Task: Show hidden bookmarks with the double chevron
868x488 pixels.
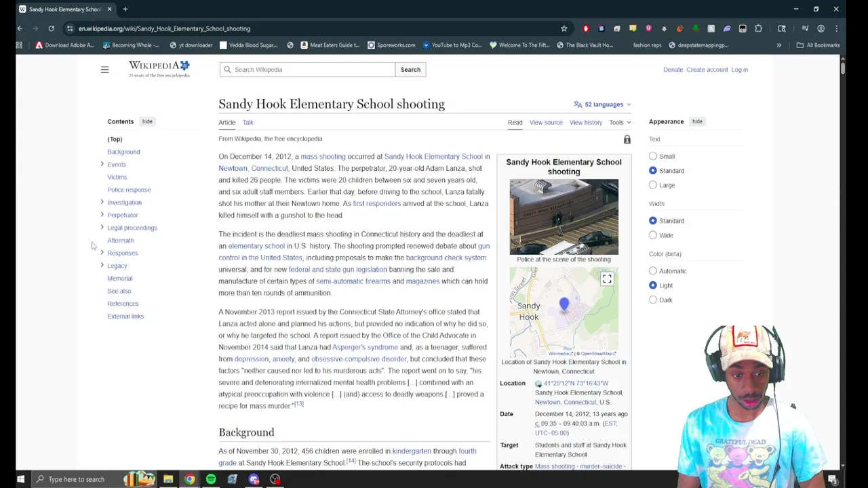Action: click(x=778, y=45)
